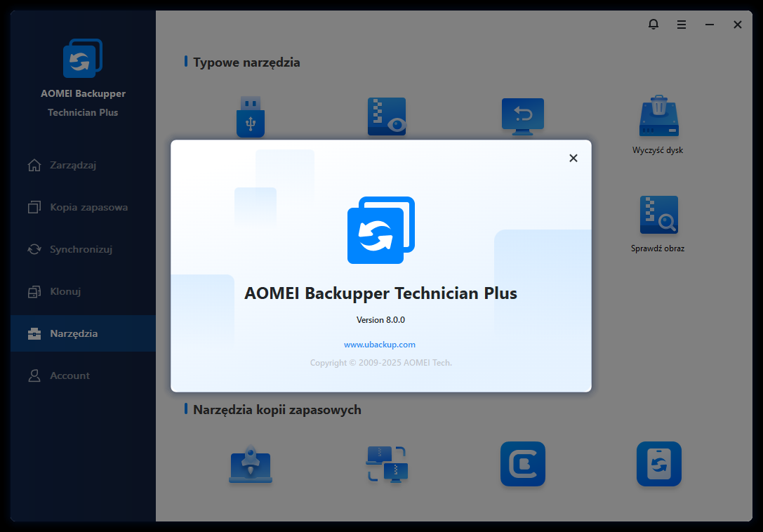
Task: Click the rocket laptop tool icon
Action: 251,464
